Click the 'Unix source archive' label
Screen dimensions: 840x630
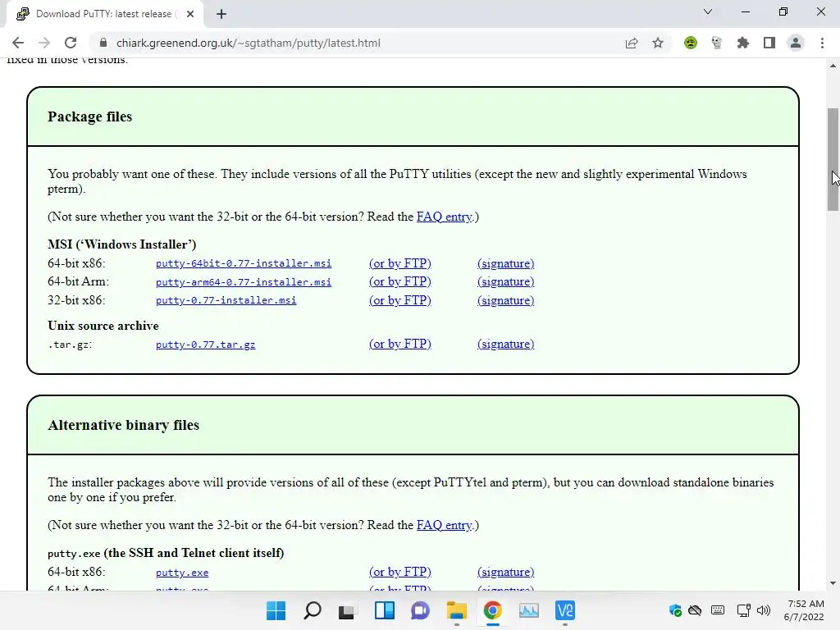tap(103, 326)
